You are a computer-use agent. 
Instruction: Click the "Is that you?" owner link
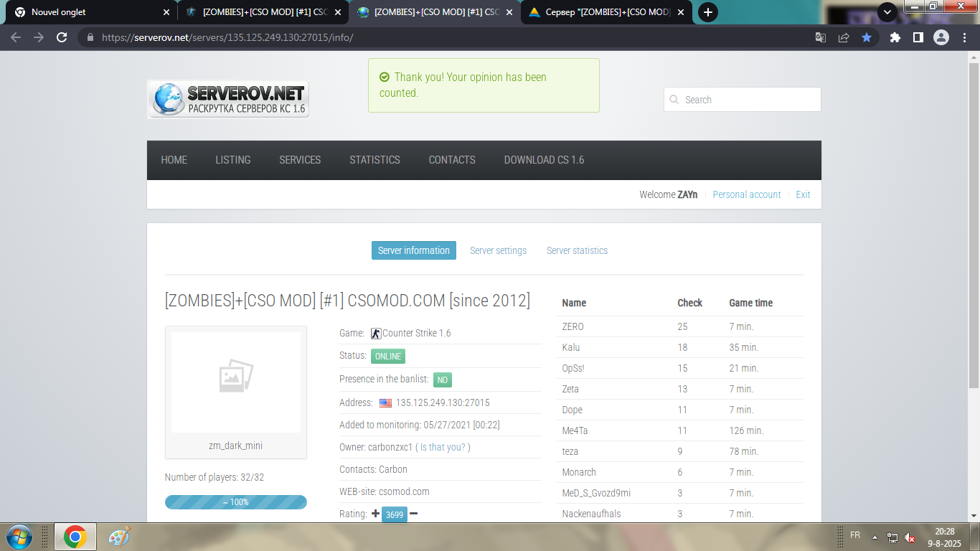pyautogui.click(x=443, y=447)
